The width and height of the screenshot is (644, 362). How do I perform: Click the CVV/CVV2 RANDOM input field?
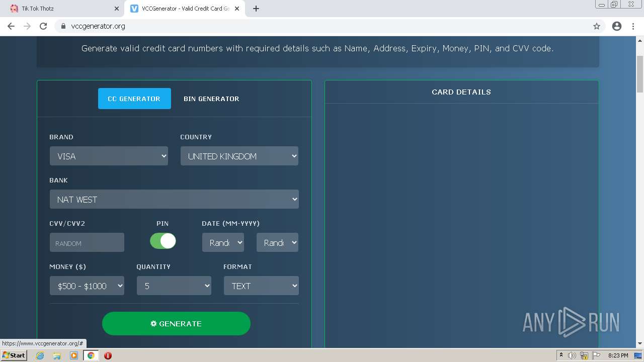[x=87, y=243]
